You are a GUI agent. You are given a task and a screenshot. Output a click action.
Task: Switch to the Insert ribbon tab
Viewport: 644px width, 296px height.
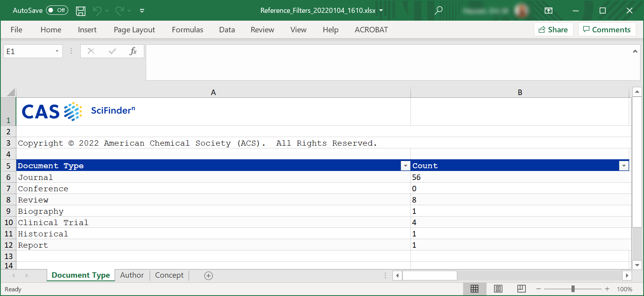[x=87, y=30]
